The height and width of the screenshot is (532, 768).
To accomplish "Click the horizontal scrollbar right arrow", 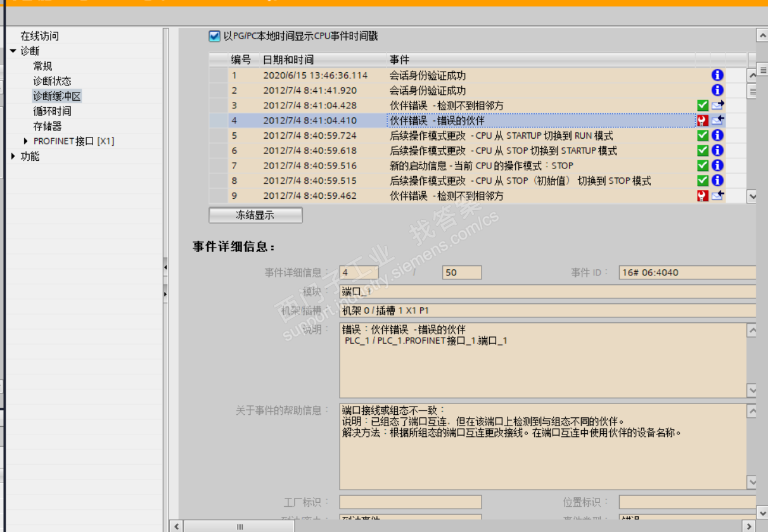I will pos(750,526).
